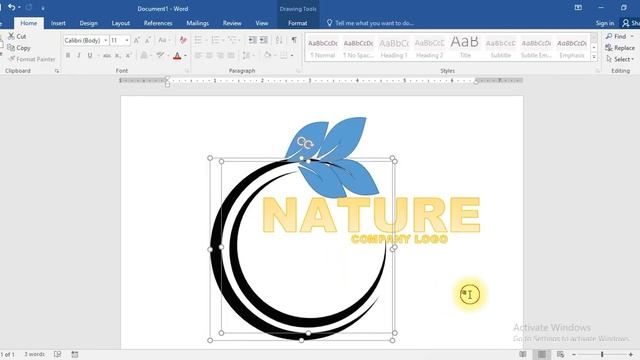
Task: Expand the Styles gallery
Action: tap(594, 58)
